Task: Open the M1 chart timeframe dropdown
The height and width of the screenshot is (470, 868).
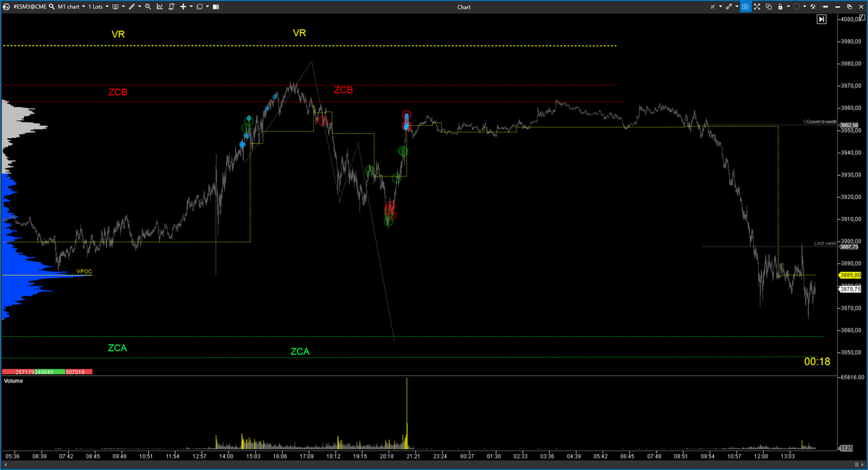Action: [x=72, y=7]
